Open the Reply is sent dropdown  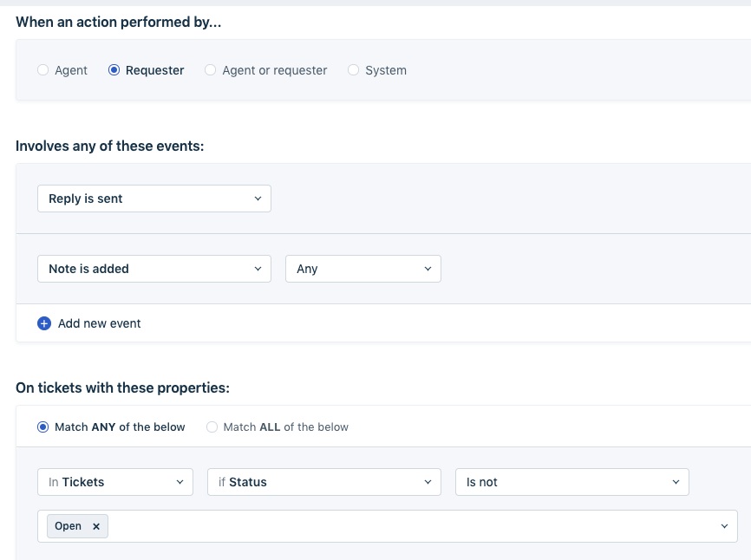(x=153, y=199)
